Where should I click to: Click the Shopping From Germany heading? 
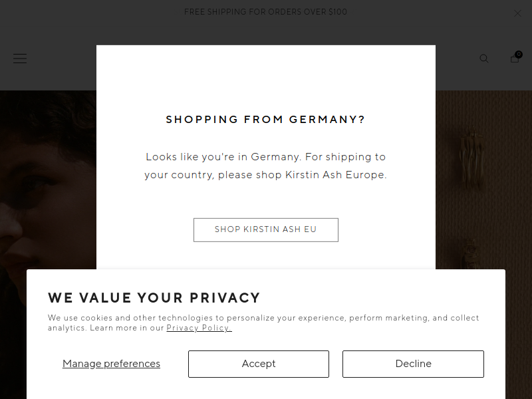pos(265,120)
